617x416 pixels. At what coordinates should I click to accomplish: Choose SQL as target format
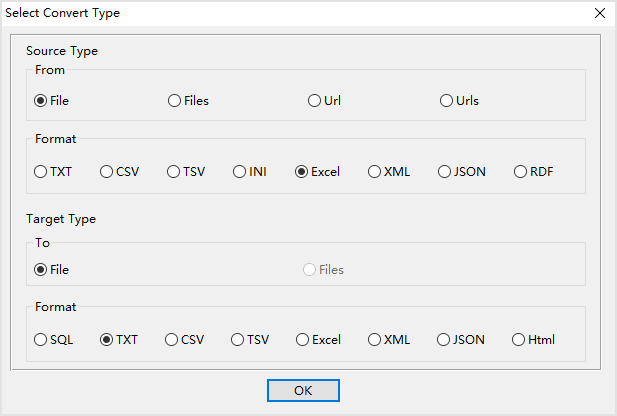[x=41, y=339]
